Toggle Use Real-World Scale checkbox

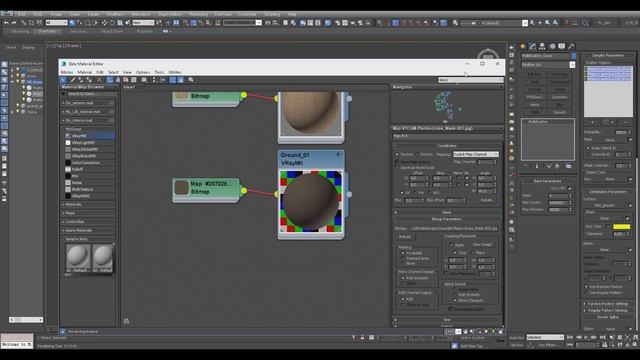click(x=397, y=167)
